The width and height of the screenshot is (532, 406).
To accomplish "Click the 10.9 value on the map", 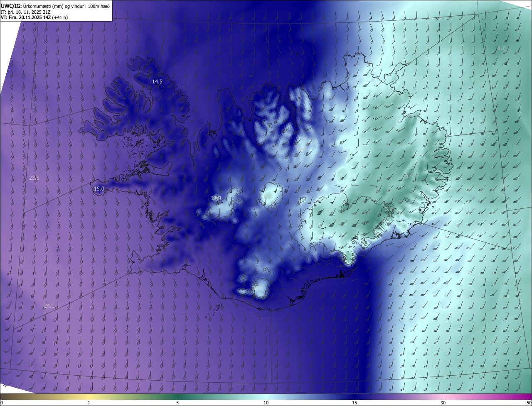I will pos(216,198).
